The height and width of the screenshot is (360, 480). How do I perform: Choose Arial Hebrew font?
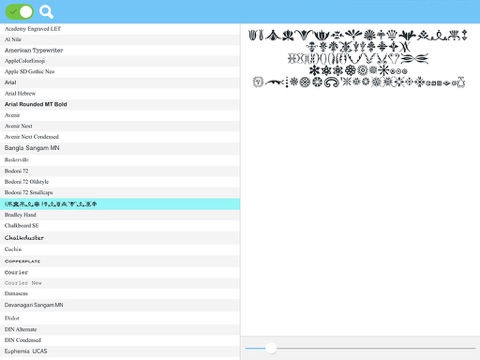click(120, 93)
